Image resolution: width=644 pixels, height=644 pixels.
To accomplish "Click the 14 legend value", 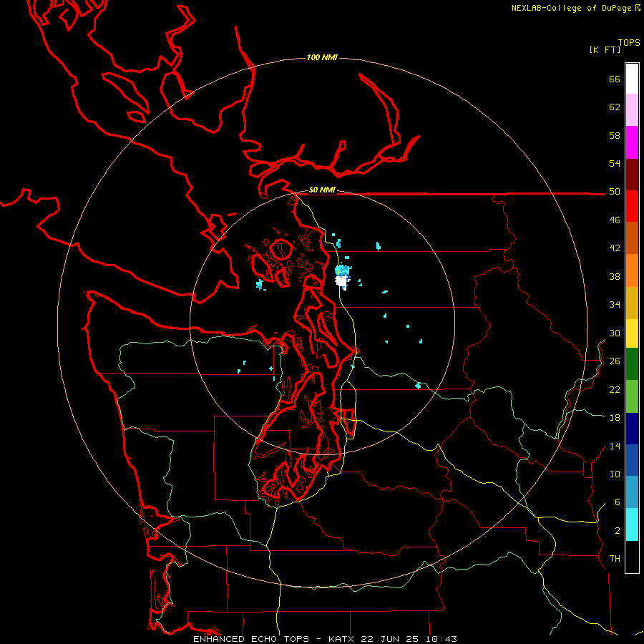I will tap(615, 446).
